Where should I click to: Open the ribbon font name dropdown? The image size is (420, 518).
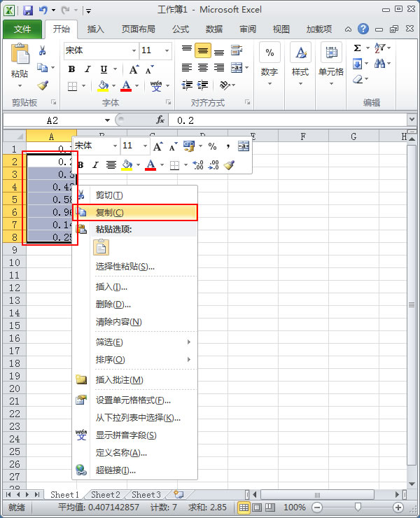pos(134,50)
